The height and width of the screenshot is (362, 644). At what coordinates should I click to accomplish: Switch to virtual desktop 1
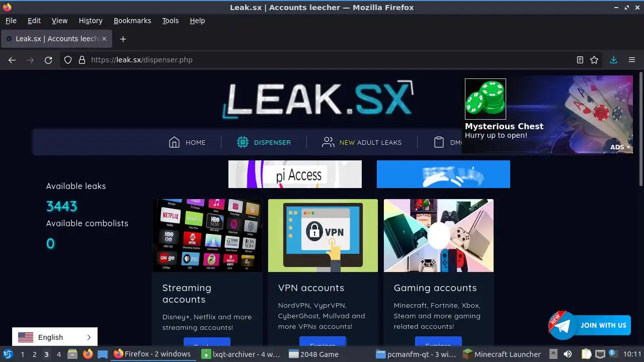click(22, 354)
